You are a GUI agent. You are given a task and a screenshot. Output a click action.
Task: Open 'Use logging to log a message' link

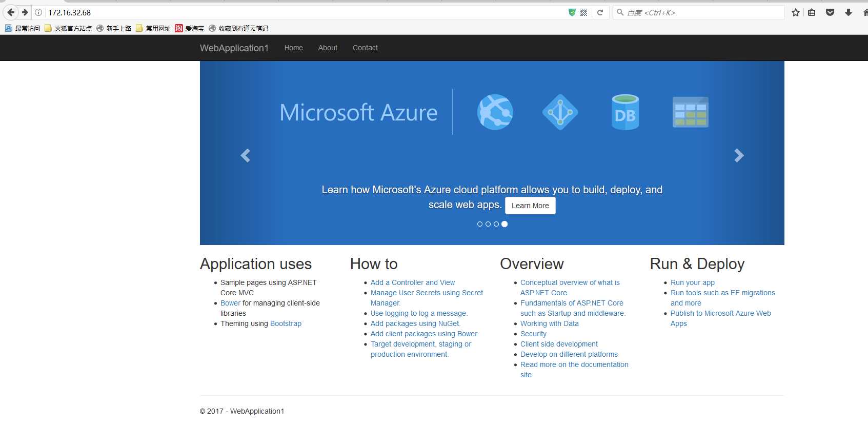coord(419,313)
